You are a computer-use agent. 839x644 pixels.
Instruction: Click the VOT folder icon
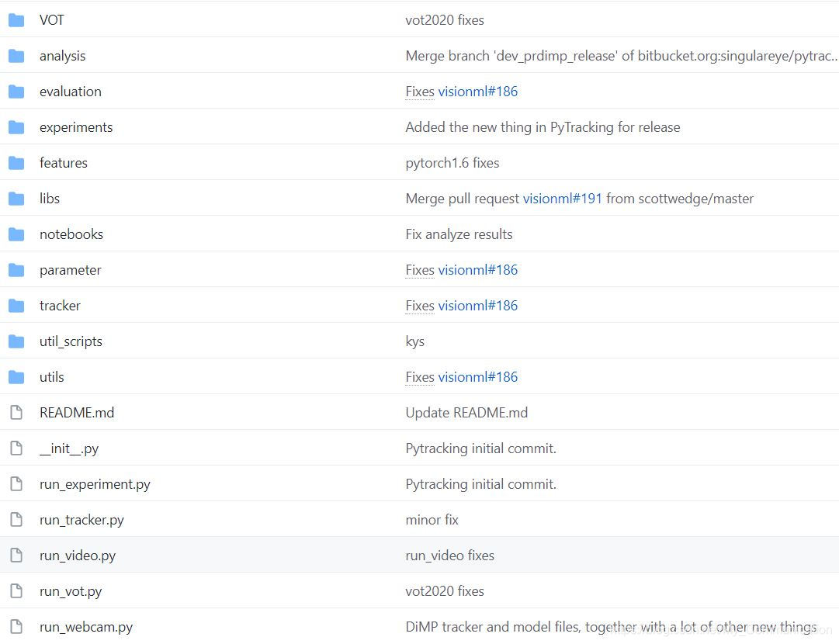[x=16, y=19]
